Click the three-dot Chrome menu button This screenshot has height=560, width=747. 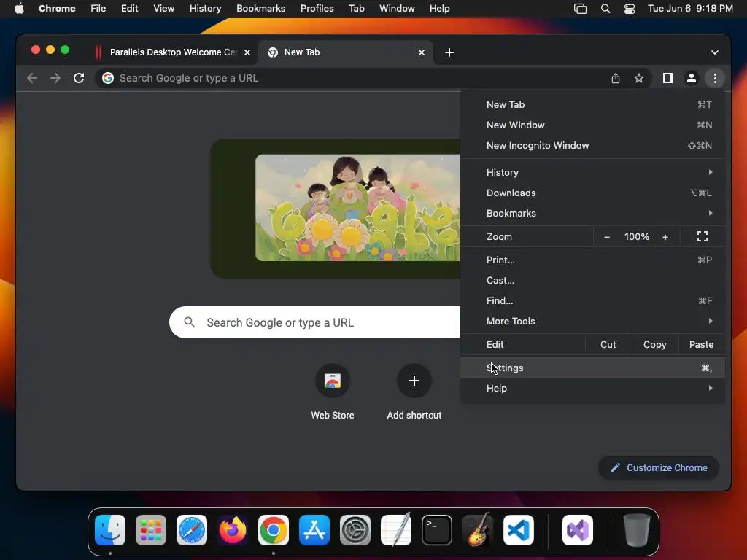click(x=715, y=78)
